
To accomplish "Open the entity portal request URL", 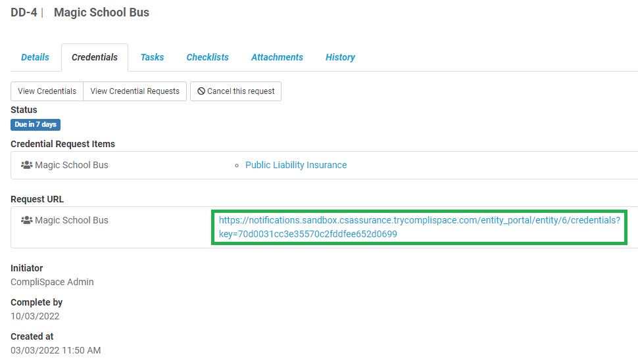I will point(419,227).
